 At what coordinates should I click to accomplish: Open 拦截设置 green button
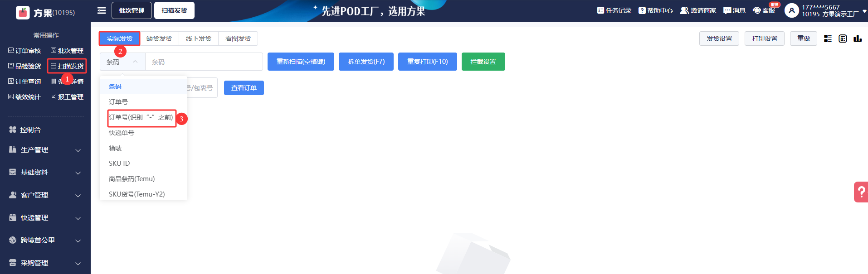coord(483,62)
